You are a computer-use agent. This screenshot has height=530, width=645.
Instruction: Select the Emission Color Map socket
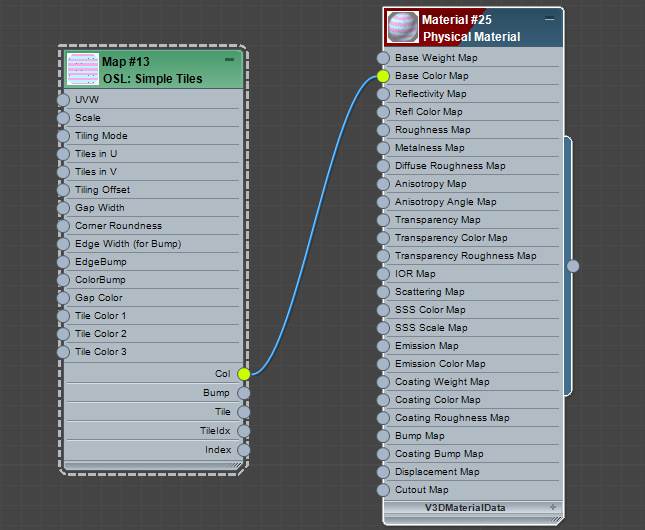coord(383,364)
